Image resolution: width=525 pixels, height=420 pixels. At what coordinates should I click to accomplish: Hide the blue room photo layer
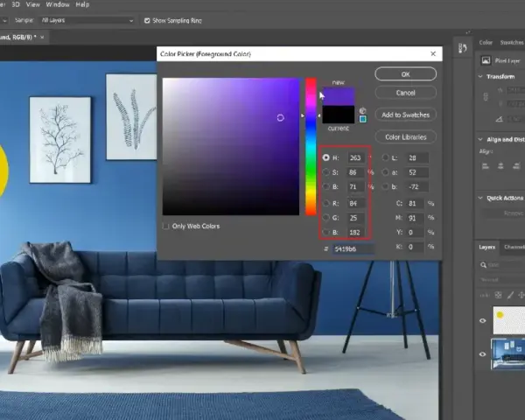point(482,354)
